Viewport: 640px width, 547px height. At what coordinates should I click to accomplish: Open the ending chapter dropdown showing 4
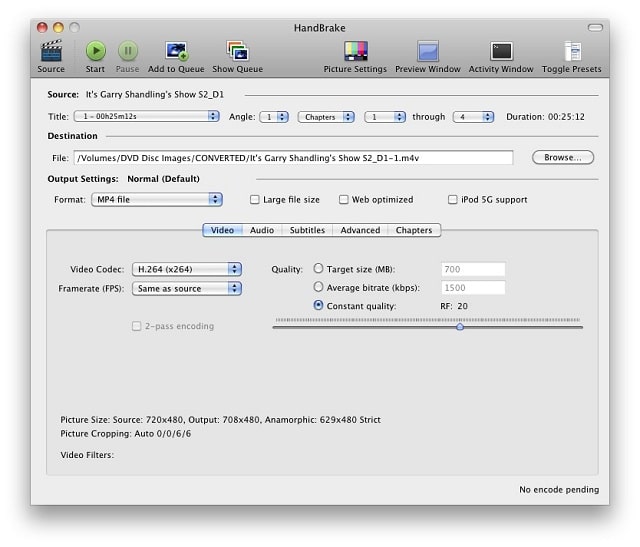(473, 117)
